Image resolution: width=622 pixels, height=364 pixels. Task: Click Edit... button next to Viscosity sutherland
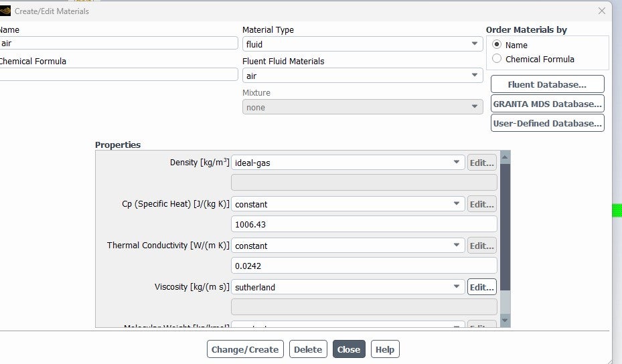(x=481, y=287)
